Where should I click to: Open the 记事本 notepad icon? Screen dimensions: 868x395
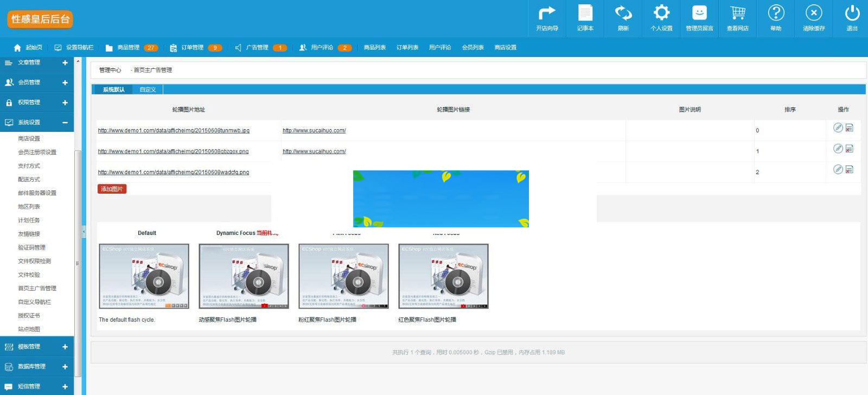click(585, 13)
